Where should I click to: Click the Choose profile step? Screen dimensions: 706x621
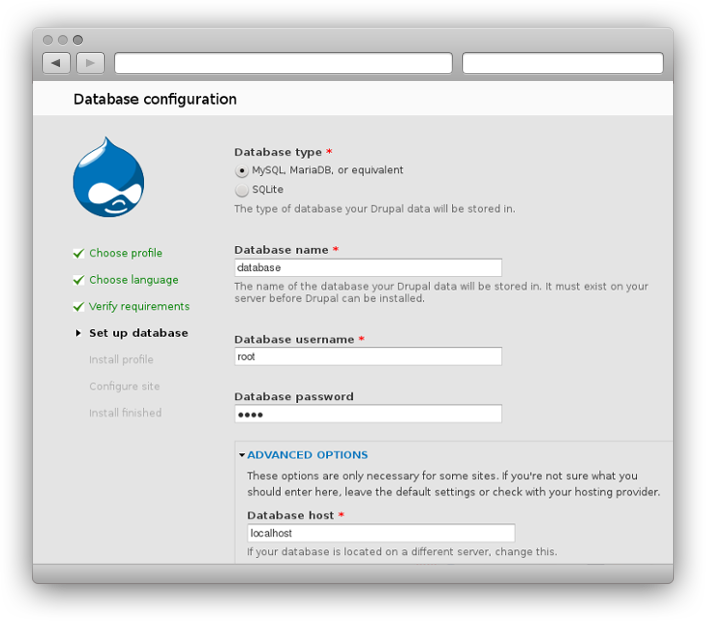pyautogui.click(x=126, y=253)
